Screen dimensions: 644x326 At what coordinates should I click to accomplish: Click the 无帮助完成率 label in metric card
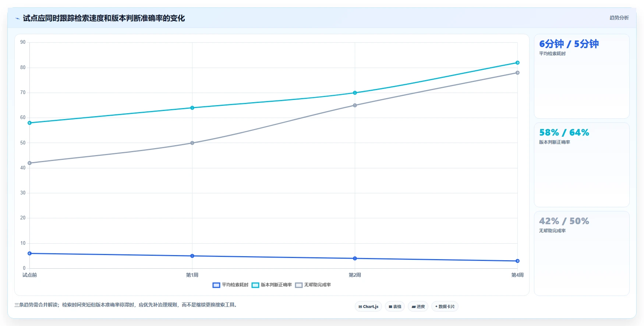pos(552,231)
